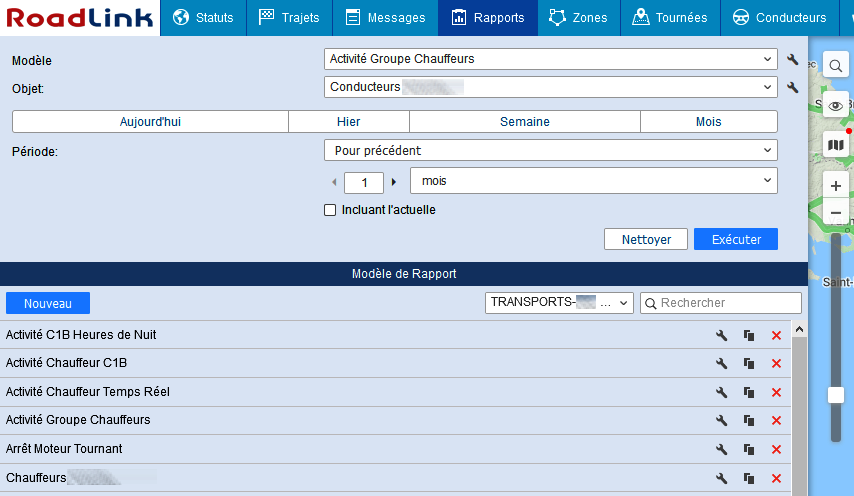Open the TRANSPORTS account selector
The image size is (854, 496).
558,303
